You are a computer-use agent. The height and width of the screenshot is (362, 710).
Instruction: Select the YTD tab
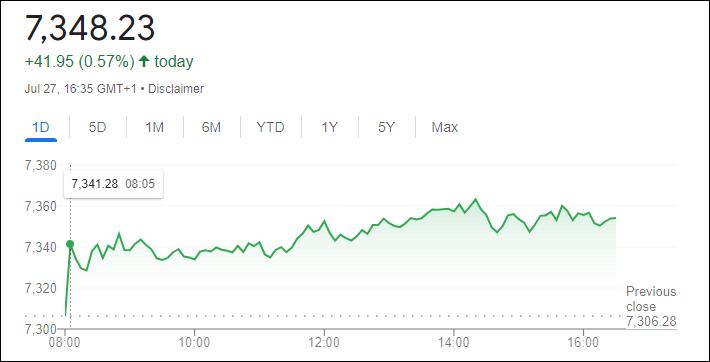point(270,127)
